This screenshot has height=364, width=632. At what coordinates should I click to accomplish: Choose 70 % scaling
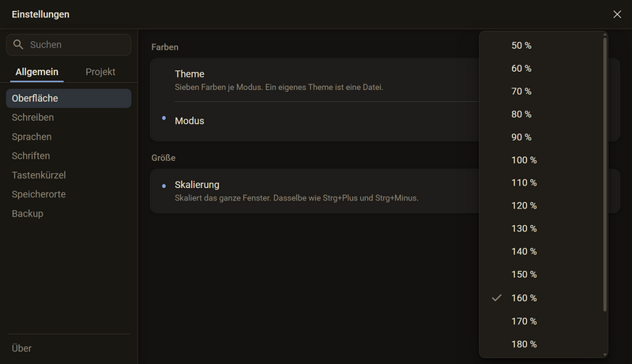click(541, 92)
